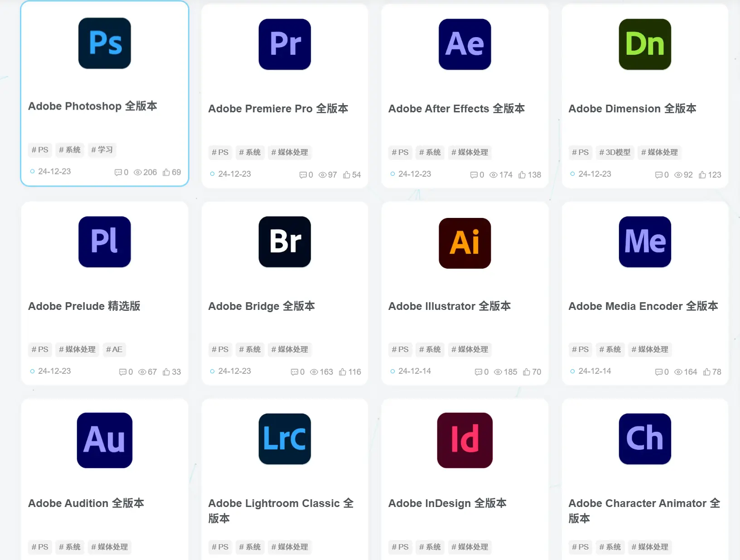Open the Premiere Pro Pr icon
This screenshot has height=560, width=740.
coord(285,44)
